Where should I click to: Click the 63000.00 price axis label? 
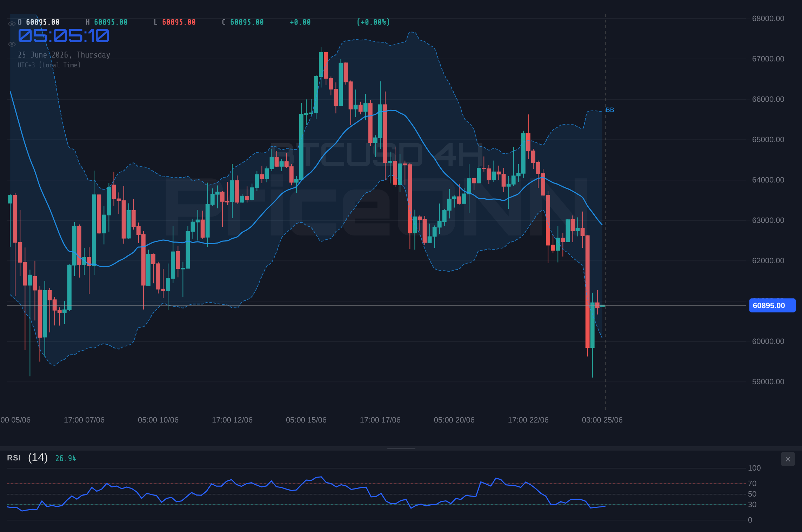768,220
